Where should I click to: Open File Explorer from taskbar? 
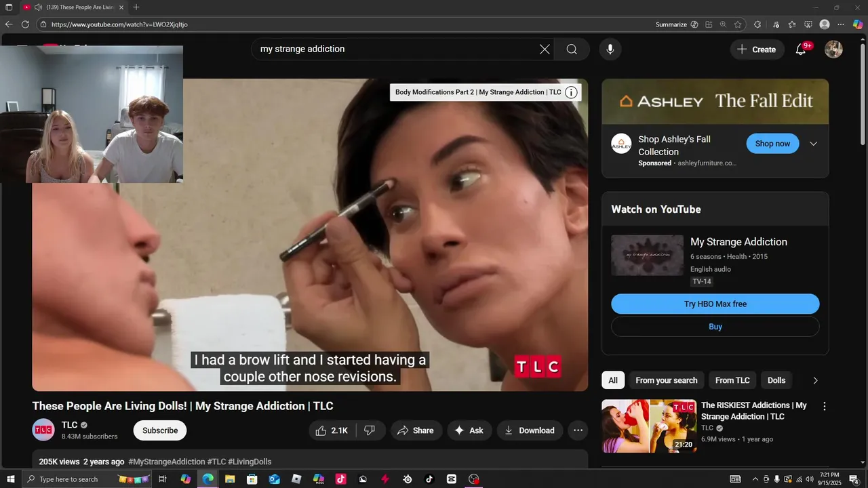tap(230, 479)
